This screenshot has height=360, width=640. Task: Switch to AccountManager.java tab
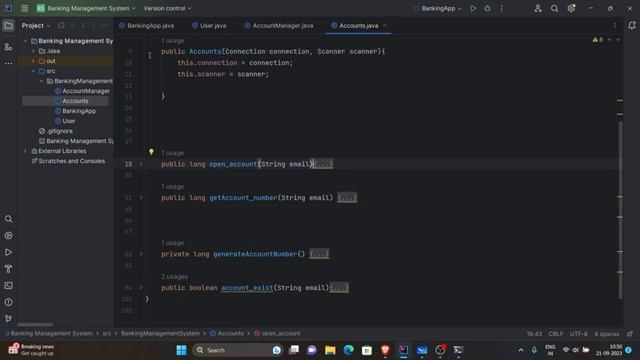coord(279,25)
